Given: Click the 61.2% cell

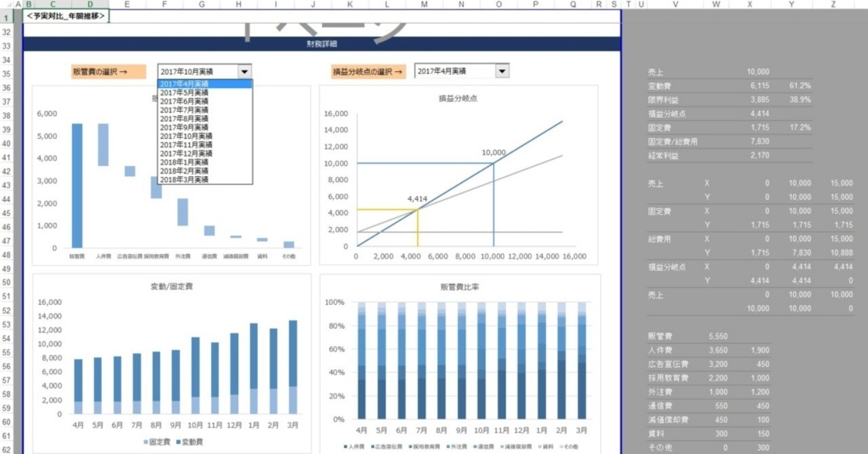Looking at the screenshot, I should point(800,86).
